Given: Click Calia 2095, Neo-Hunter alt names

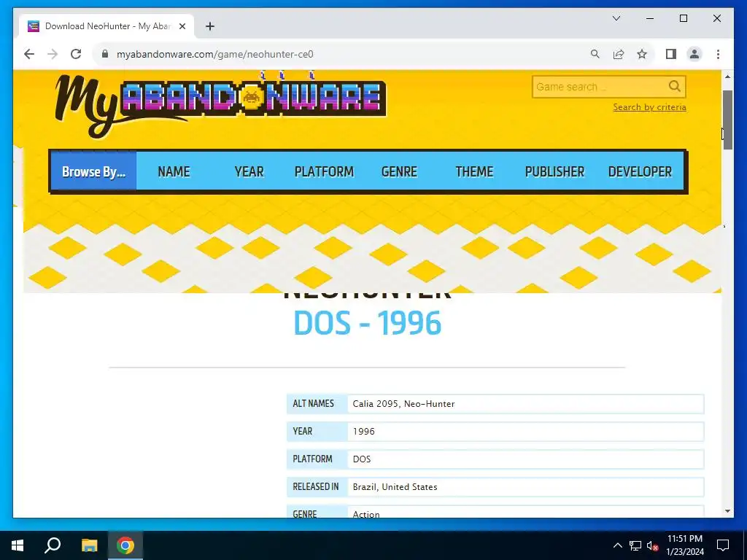Looking at the screenshot, I should (403, 404).
